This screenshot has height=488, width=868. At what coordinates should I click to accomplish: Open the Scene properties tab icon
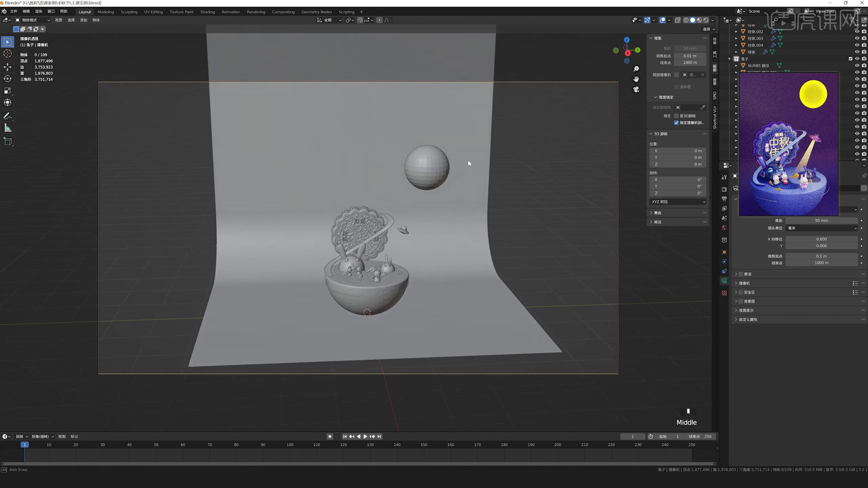724,218
